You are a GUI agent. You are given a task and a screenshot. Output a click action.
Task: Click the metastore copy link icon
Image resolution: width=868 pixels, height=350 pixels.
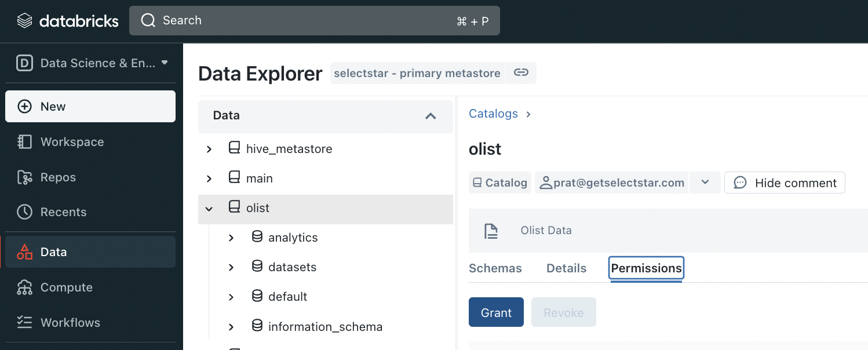pos(521,73)
